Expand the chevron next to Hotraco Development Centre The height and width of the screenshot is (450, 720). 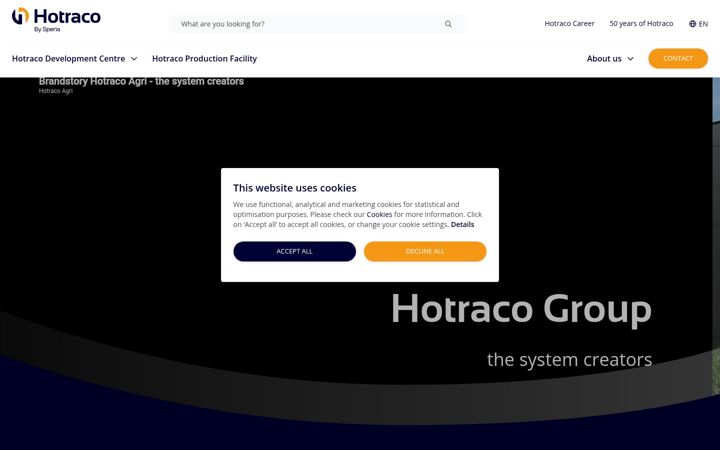tap(134, 59)
